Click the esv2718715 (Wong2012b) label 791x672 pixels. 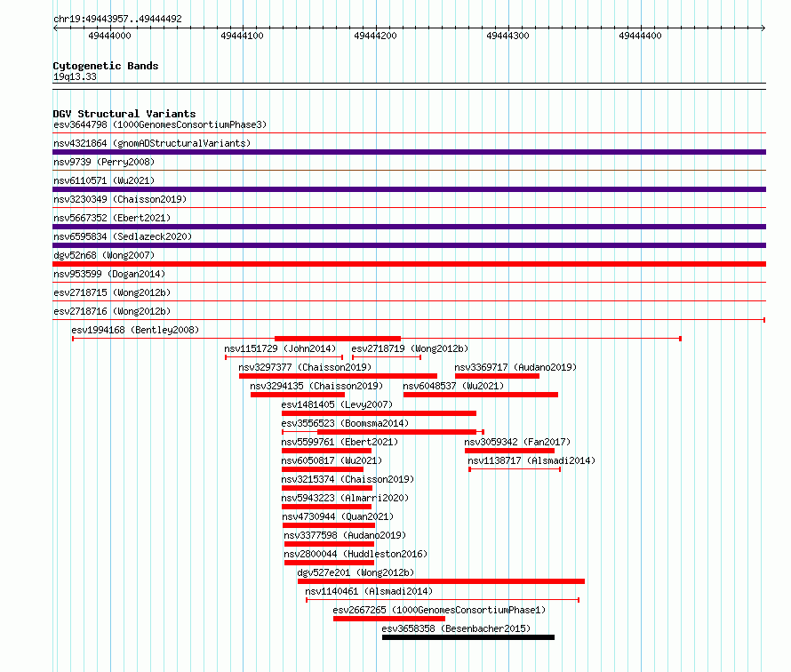[x=112, y=292]
